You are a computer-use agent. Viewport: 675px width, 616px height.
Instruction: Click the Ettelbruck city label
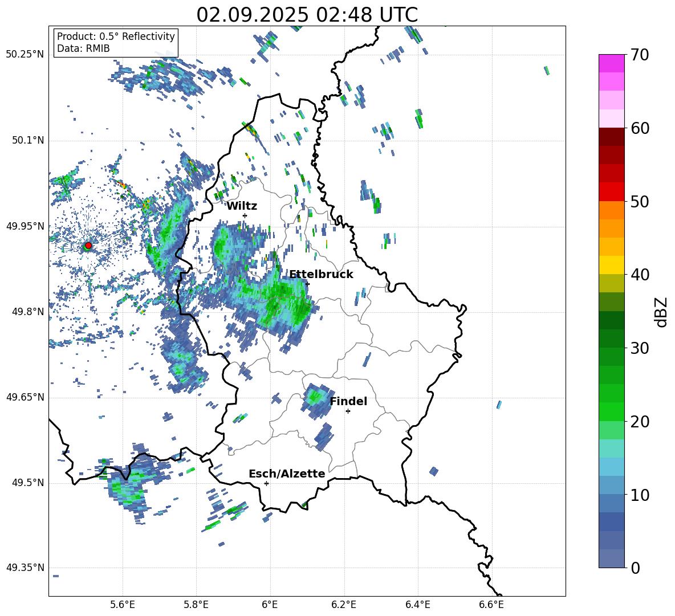coord(321,275)
